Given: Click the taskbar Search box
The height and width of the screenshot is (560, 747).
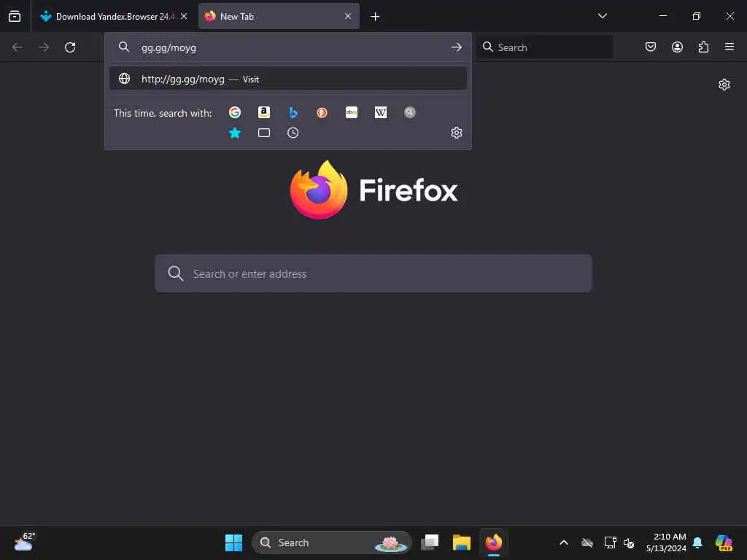Looking at the screenshot, I should pos(332,542).
